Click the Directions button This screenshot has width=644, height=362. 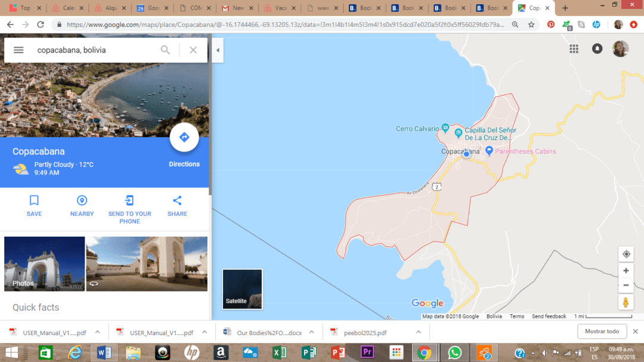pos(184,137)
